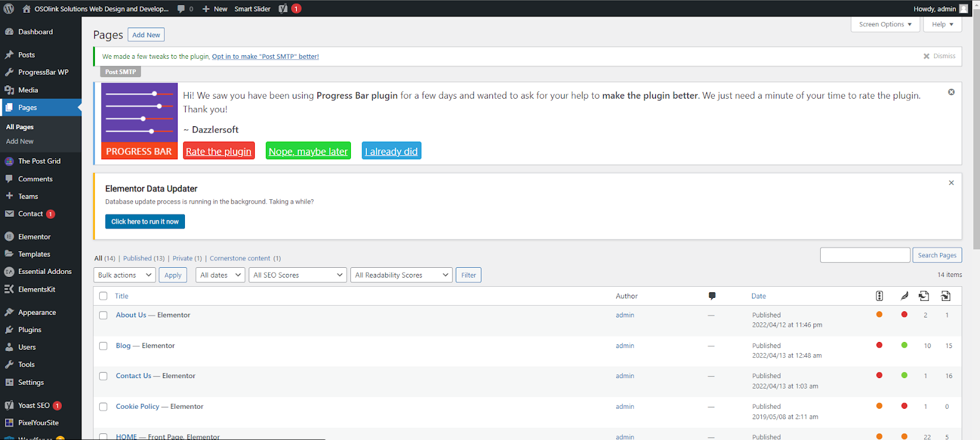This screenshot has width=980, height=440.
Task: Click here to run it now button
Action: tap(145, 222)
